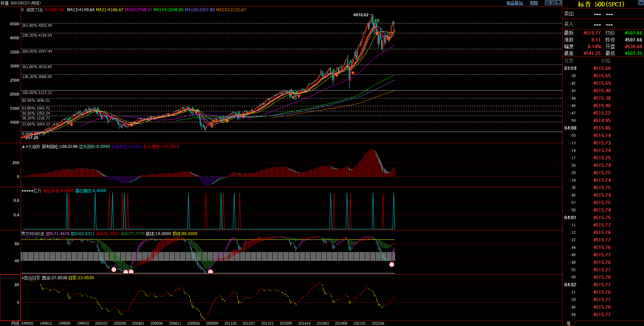Click the 202101 date on the timeline axis
This screenshot has width=644, height=326.
[x=360, y=323]
